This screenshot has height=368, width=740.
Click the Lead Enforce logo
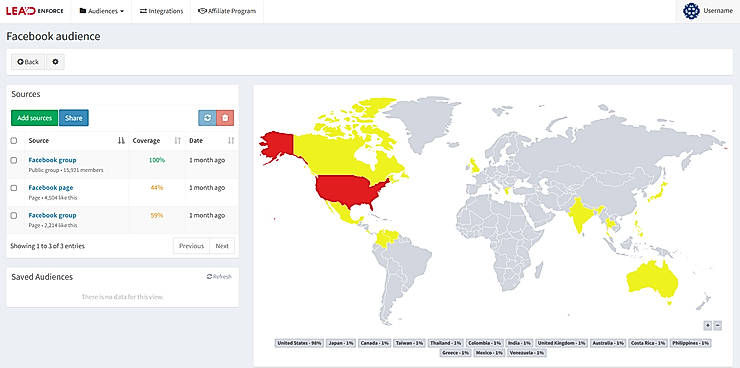(x=35, y=11)
